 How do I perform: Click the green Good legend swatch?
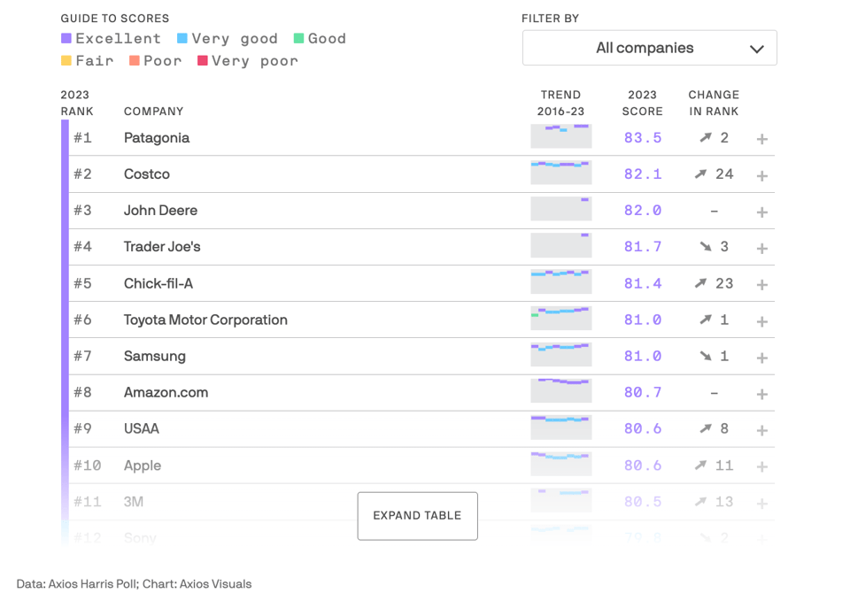tap(299, 39)
